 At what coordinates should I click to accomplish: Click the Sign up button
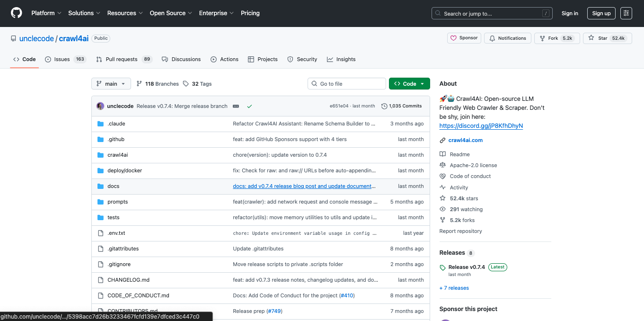(601, 13)
